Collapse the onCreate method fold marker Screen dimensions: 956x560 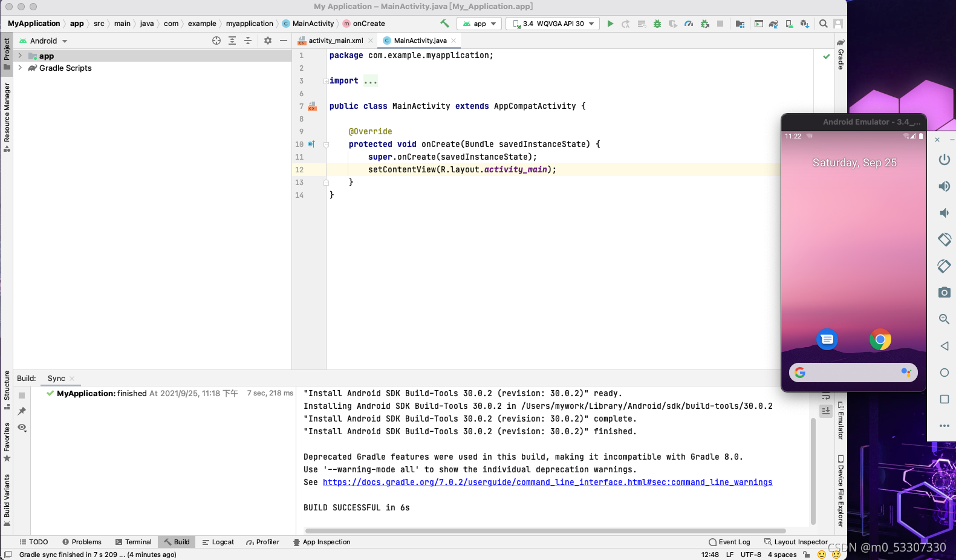click(x=326, y=145)
